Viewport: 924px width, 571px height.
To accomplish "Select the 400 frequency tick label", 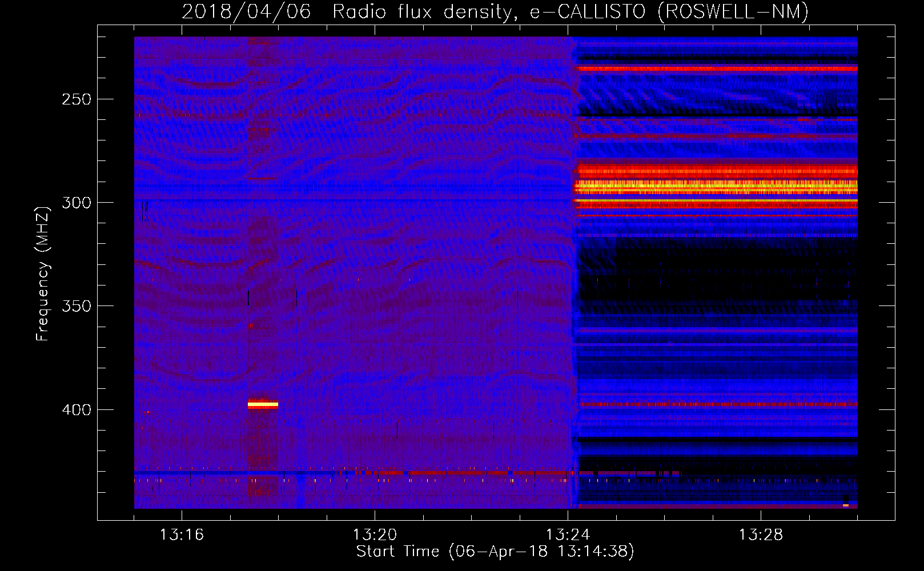I will pyautogui.click(x=77, y=410).
